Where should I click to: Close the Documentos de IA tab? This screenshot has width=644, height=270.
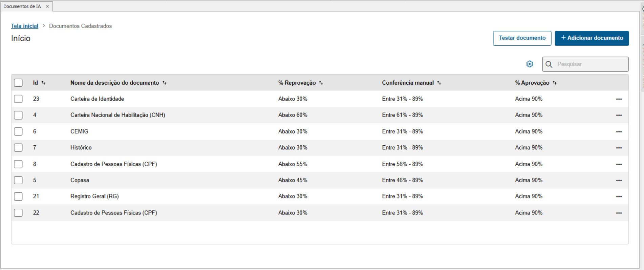[47, 6]
